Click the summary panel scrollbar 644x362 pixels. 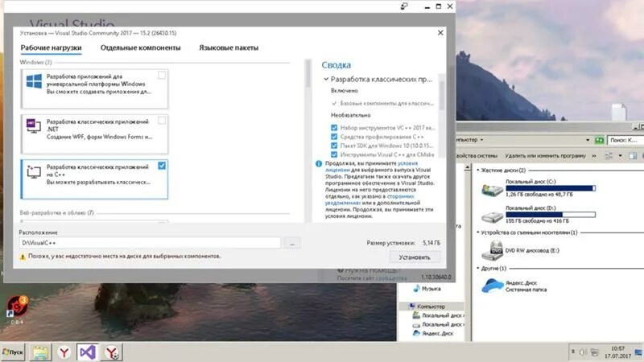coord(442,95)
